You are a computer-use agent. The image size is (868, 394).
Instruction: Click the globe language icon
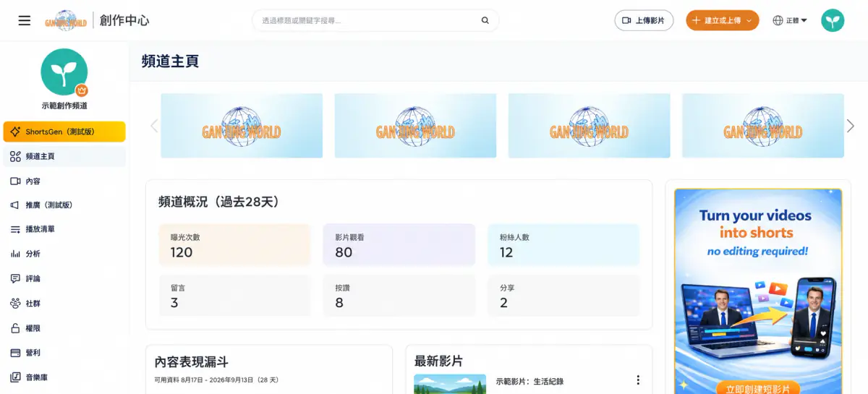point(778,20)
